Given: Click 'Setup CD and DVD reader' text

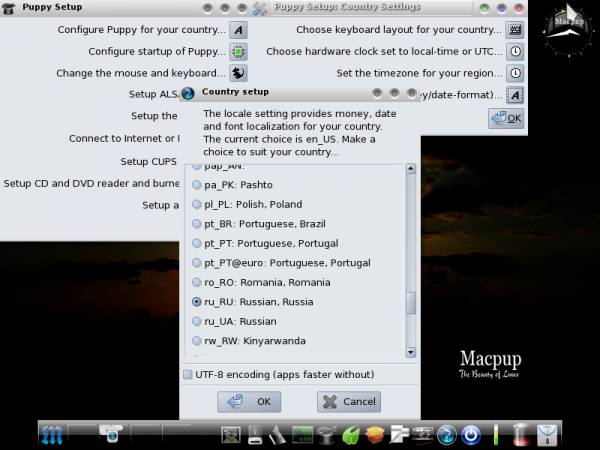Looking at the screenshot, I should [x=91, y=183].
